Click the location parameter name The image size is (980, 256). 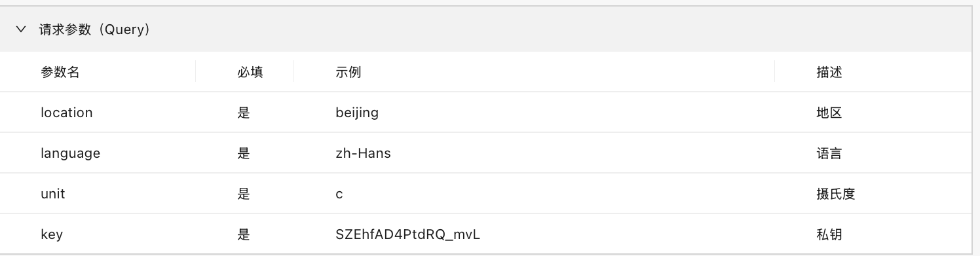coord(67,113)
